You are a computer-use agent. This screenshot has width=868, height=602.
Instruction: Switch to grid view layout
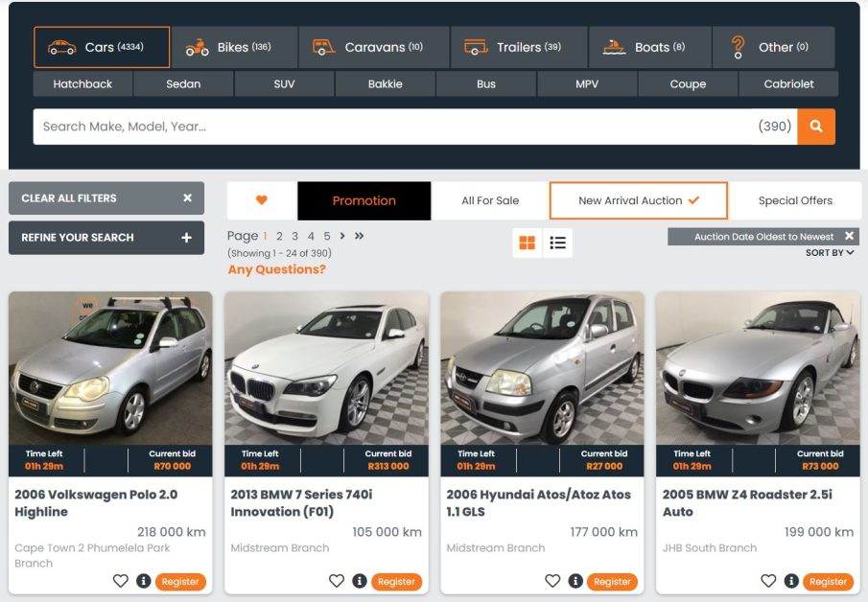click(527, 243)
